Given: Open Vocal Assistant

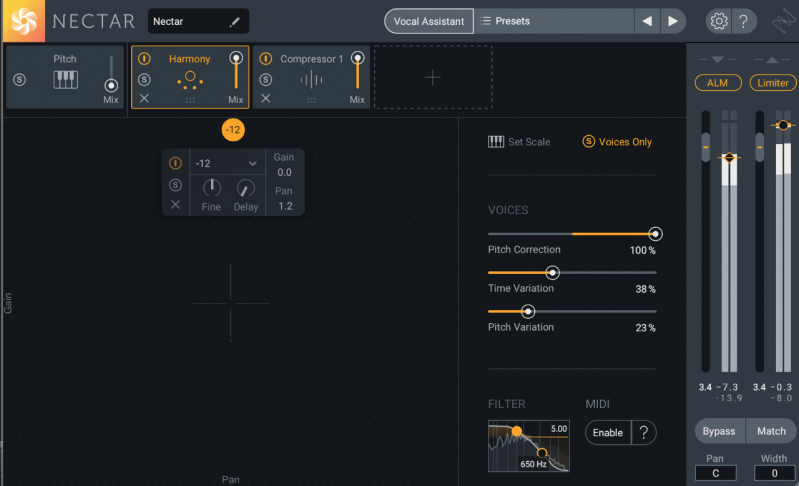Looking at the screenshot, I should point(429,21).
